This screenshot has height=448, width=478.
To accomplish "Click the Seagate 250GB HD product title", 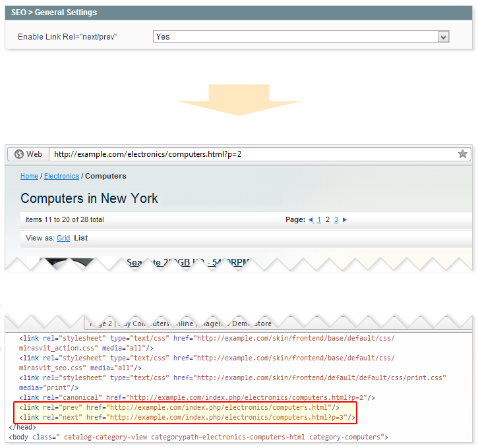I will [188, 263].
